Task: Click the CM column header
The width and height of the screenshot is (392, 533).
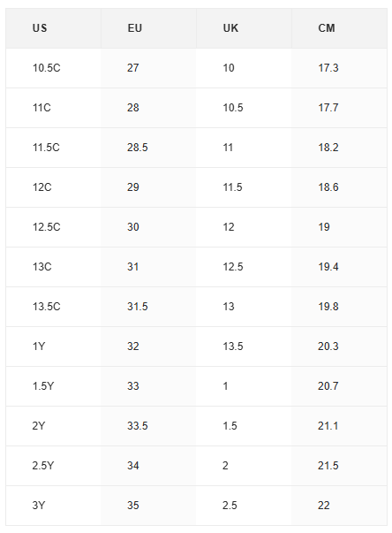Action: 339,28
